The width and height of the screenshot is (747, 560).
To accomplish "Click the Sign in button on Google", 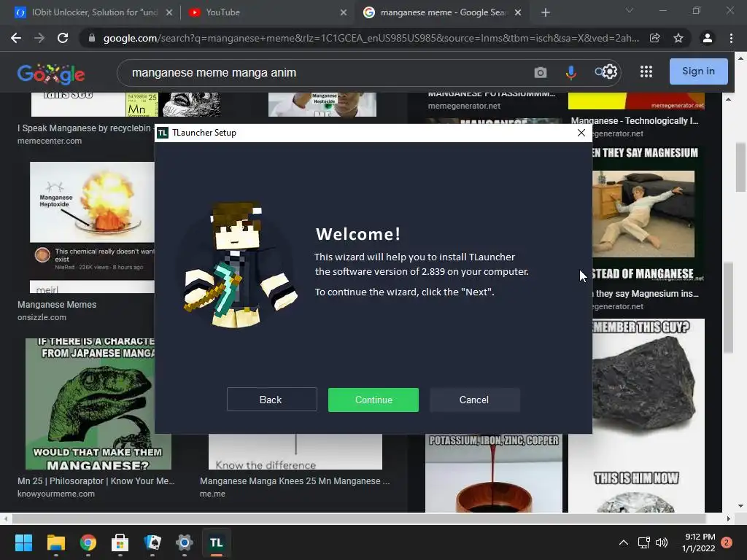I will coord(698,71).
